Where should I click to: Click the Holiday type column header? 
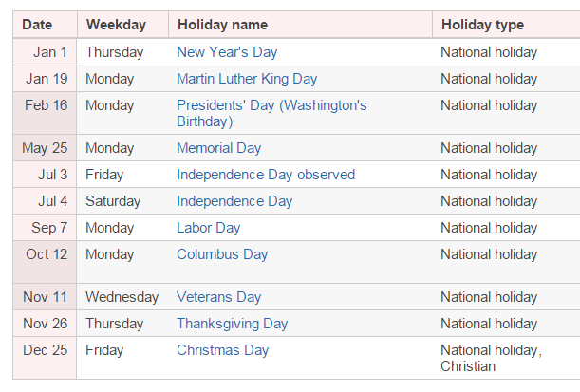pyautogui.click(x=482, y=25)
